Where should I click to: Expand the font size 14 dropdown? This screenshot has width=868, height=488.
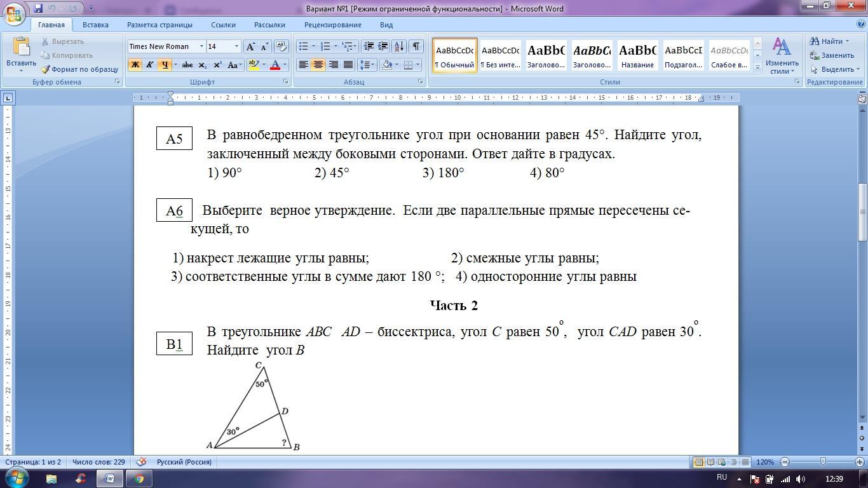[236, 46]
